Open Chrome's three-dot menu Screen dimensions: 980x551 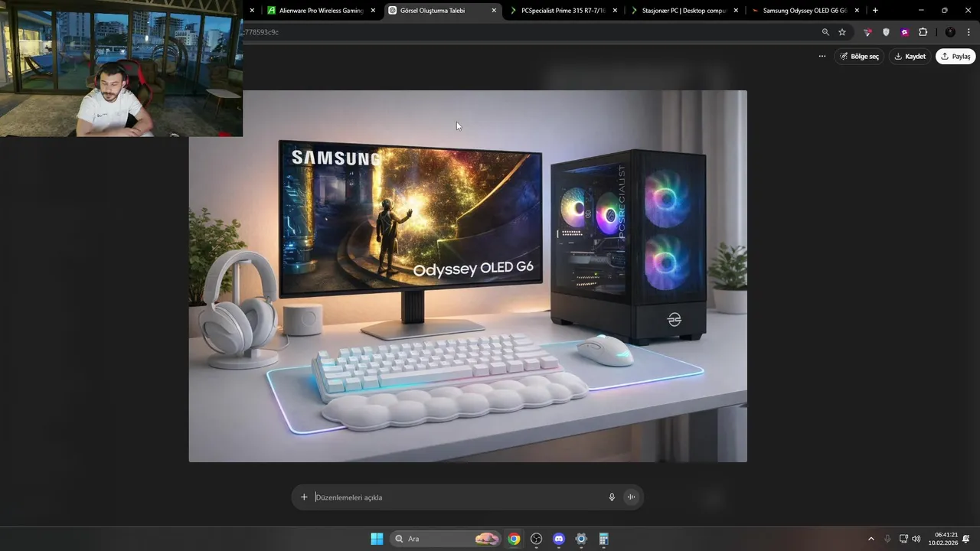(x=969, y=32)
